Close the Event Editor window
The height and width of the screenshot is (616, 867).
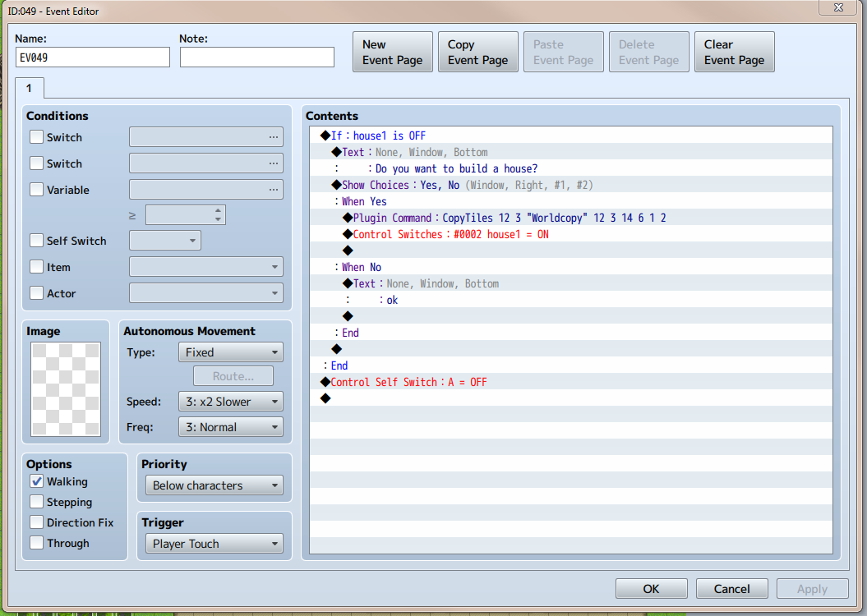click(838, 7)
